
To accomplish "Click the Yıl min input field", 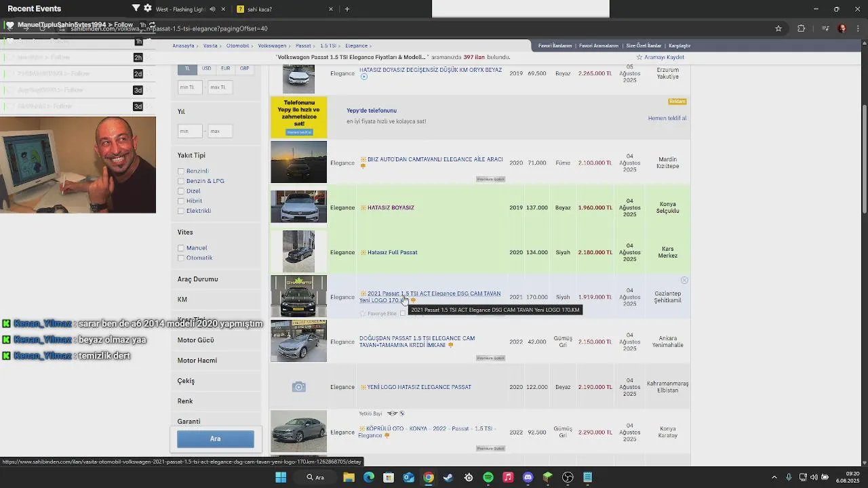I will pos(190,131).
